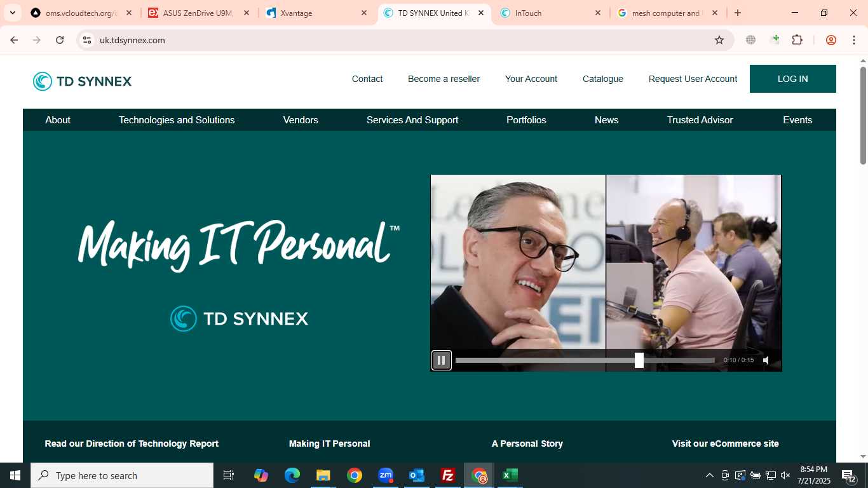868x488 pixels.
Task: Close the Xvantage tab
Action: tap(364, 13)
